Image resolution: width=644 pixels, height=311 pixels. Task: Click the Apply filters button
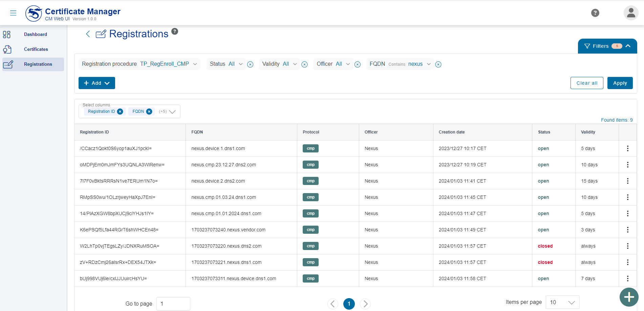click(620, 83)
